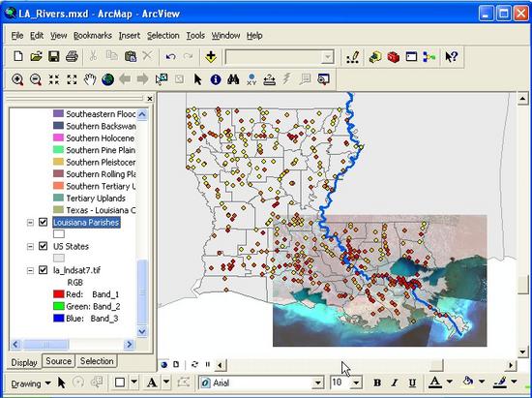Open the red ArcToolbox icon
Screen dimensions: 532x398
(x=394, y=57)
